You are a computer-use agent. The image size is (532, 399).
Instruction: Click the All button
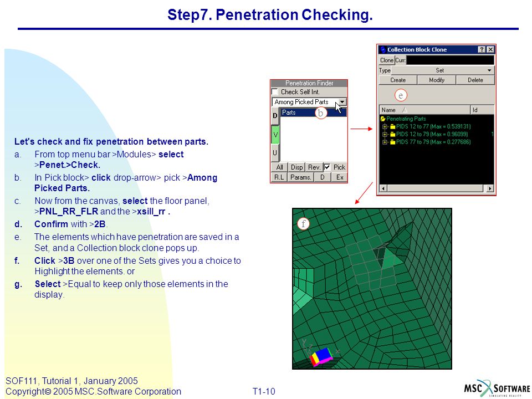[x=279, y=167]
